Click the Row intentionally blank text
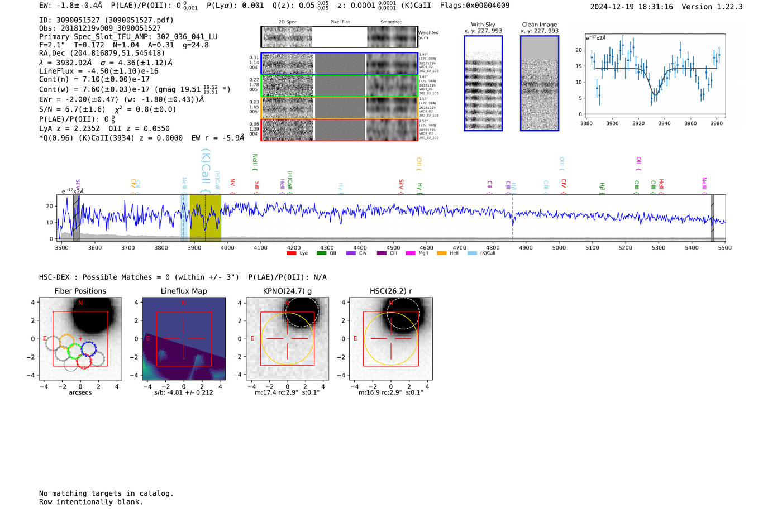This screenshot has width=782, height=532. 91,502
